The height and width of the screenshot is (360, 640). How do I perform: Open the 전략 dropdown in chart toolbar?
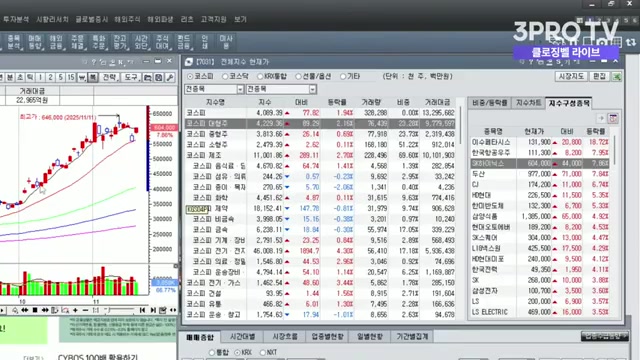110,78
